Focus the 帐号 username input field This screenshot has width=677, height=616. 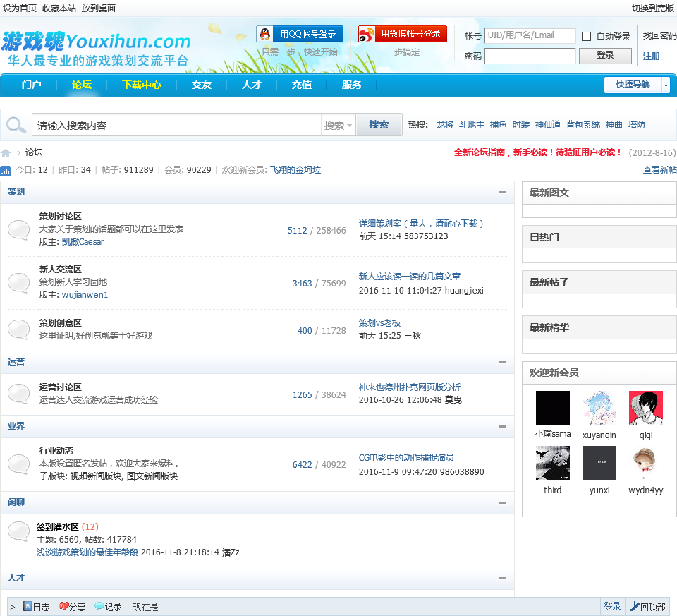(530, 35)
